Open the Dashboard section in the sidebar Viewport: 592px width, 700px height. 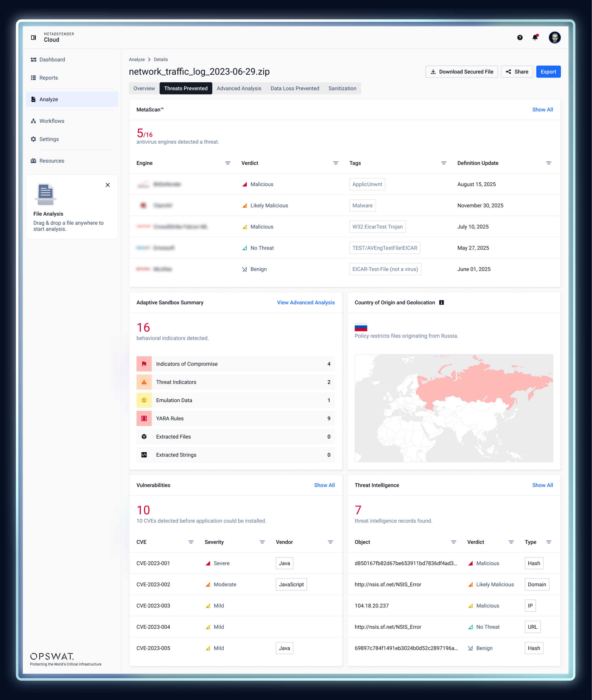click(x=52, y=59)
